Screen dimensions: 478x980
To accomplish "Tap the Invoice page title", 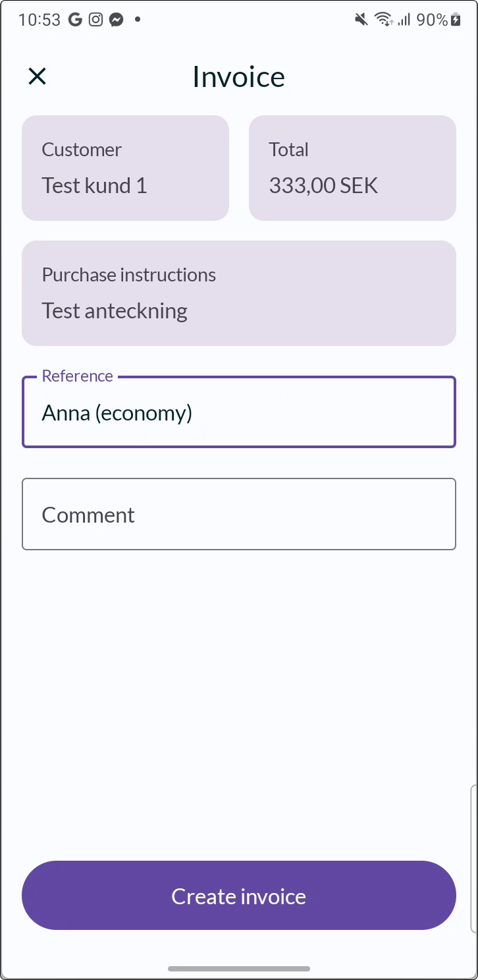I will [x=238, y=76].
